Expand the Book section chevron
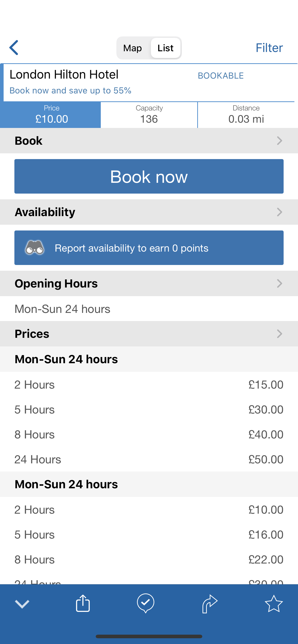Image resolution: width=298 pixels, height=644 pixels. pos(280,141)
